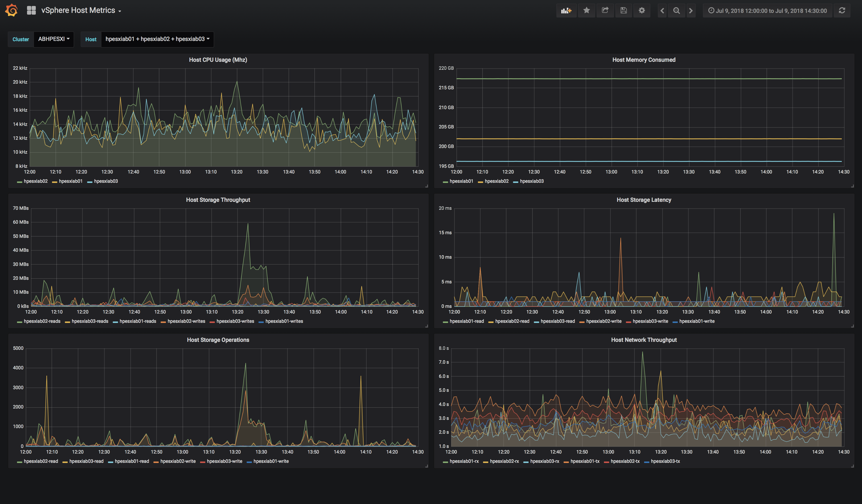Zoom out the time range
Viewport: 862px width, 504px height.
click(676, 11)
